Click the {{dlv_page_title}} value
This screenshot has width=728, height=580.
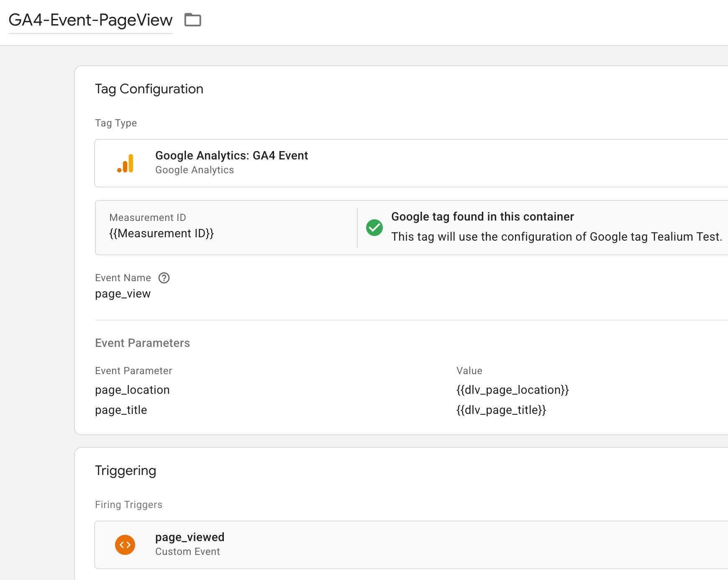[501, 410]
